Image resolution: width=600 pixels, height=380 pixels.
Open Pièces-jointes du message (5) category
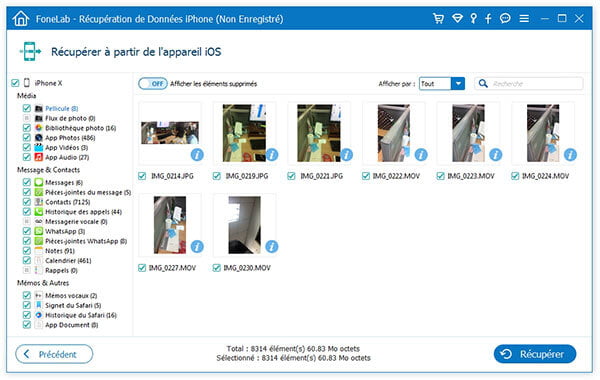88,192
